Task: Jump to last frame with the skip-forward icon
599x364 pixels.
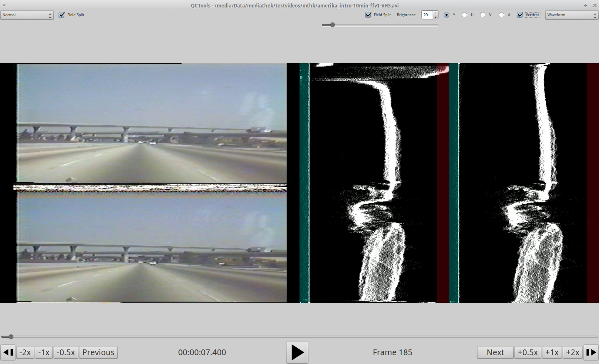Action: tap(591, 352)
